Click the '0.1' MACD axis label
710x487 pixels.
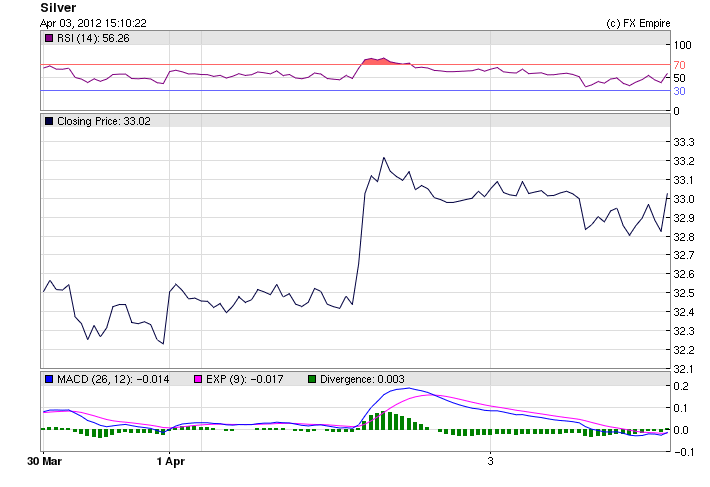681,408
